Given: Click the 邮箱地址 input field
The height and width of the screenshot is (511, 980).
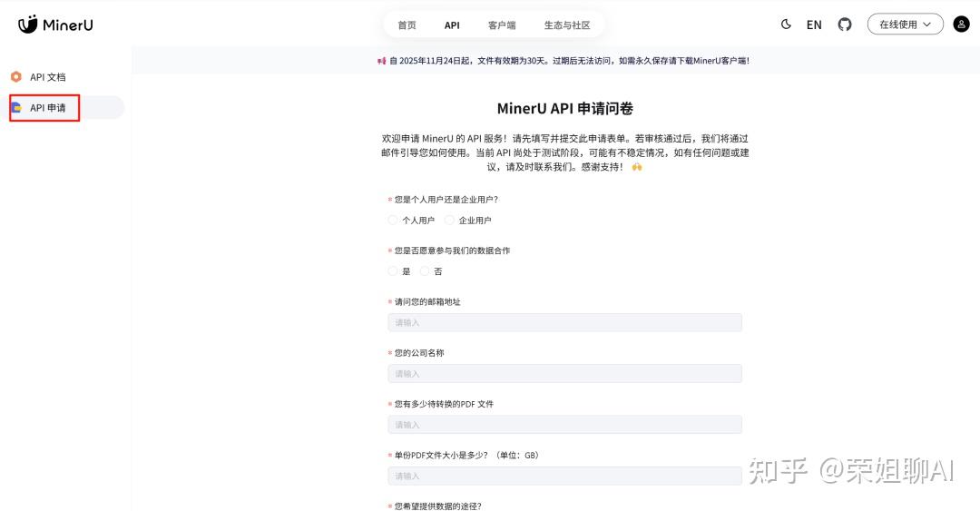Looking at the screenshot, I should (564, 322).
